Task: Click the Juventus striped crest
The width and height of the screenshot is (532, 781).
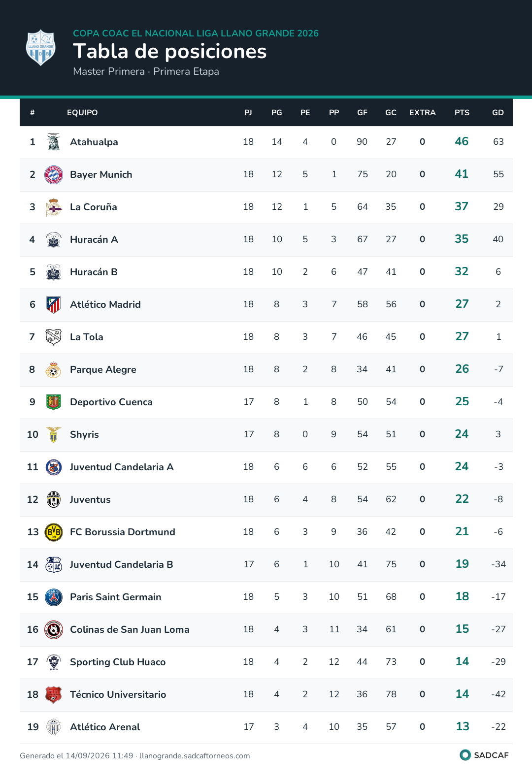Action: [x=54, y=500]
